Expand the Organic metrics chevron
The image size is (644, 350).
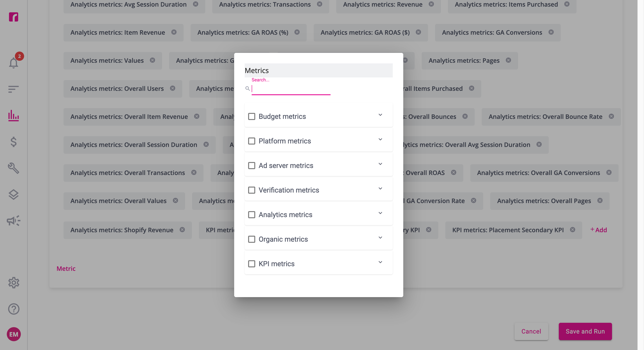pos(380,238)
